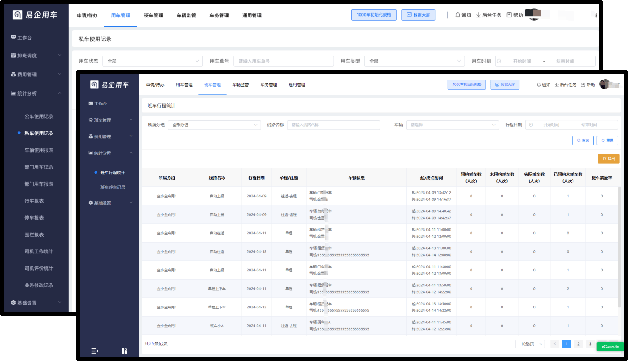Click the narrower light-blue button with icon, front header
The width and height of the screenshot is (629, 362).
[505, 85]
